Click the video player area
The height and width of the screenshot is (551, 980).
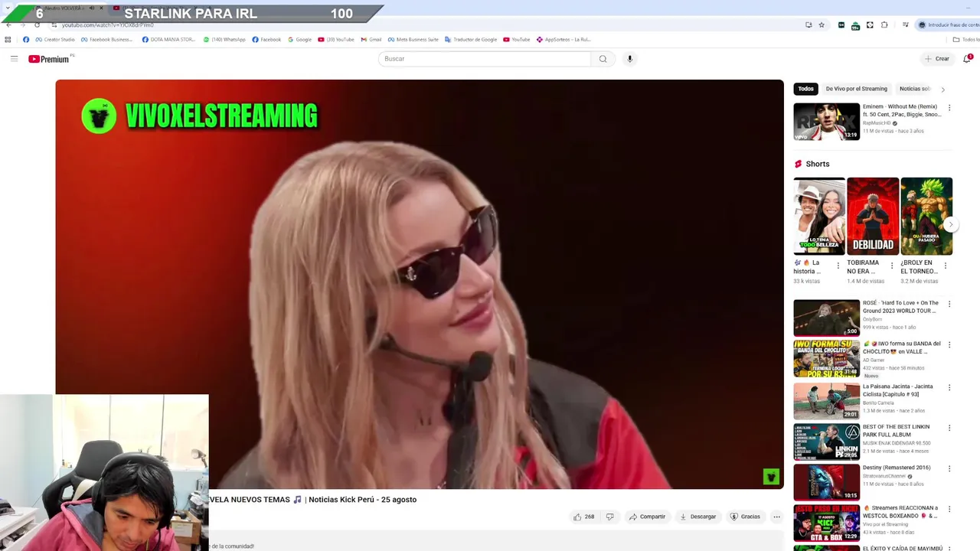coord(420,284)
